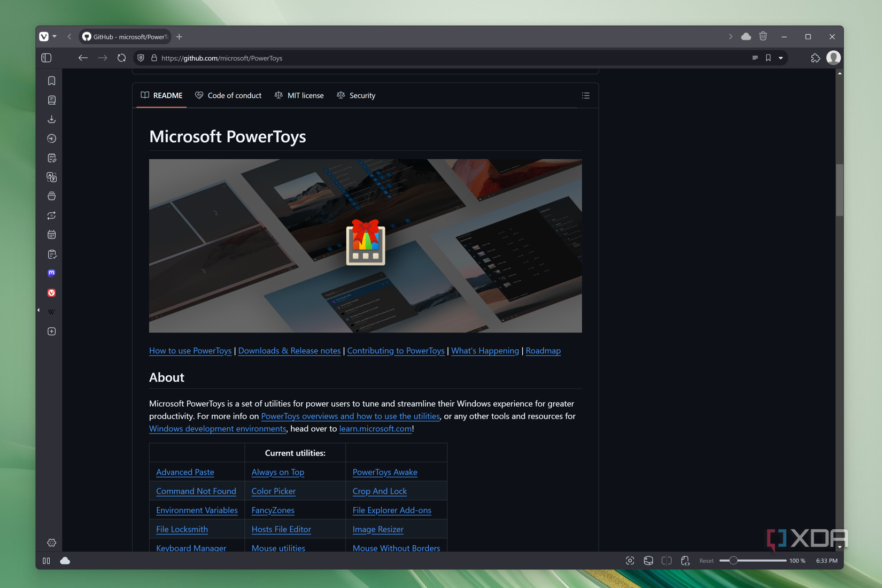Open the History panel
Screen dimensions: 882x588
point(51,138)
